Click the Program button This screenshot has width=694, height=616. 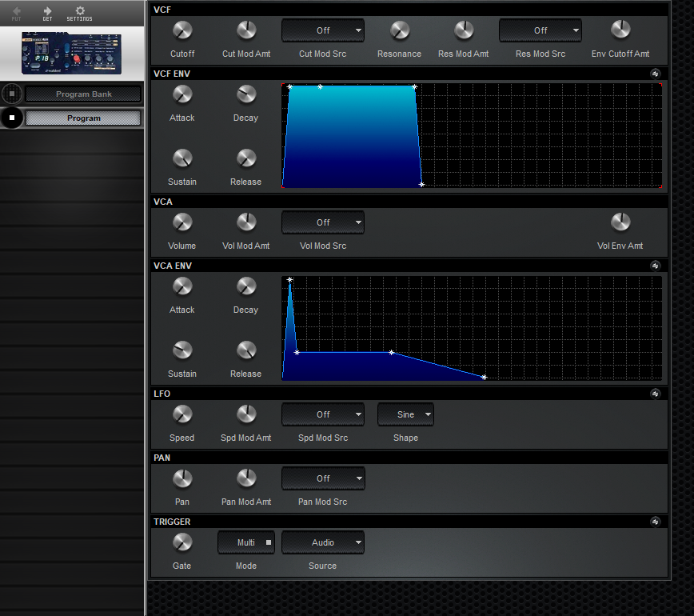(x=84, y=118)
